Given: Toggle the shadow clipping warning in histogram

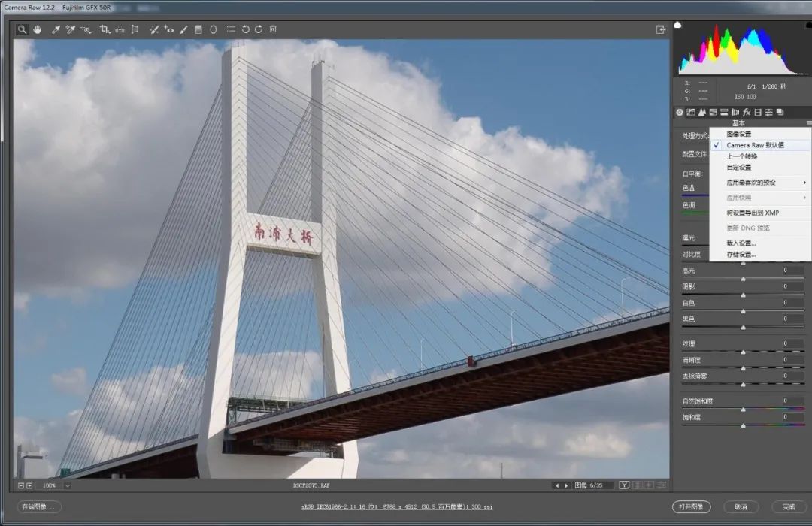Looking at the screenshot, I should click(x=677, y=25).
